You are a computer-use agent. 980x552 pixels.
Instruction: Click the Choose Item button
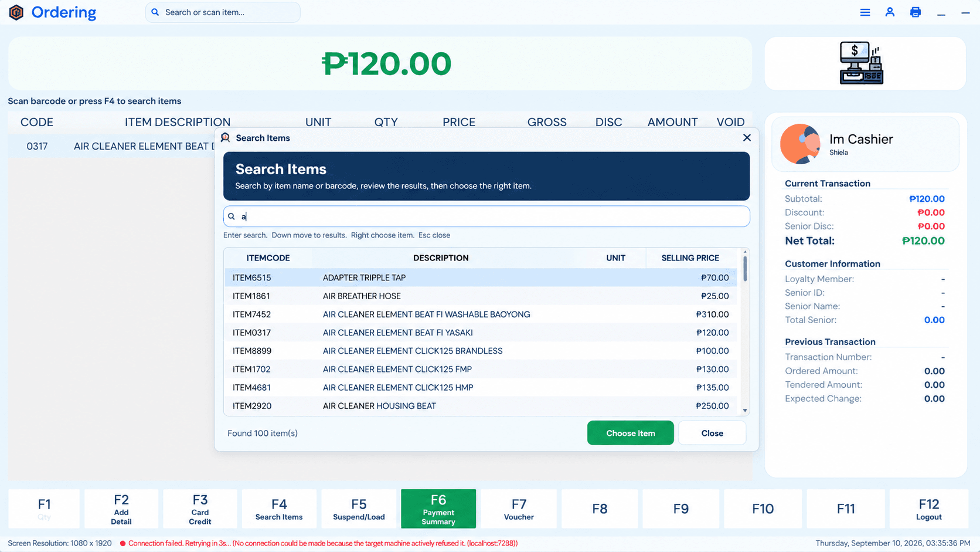[631, 433]
